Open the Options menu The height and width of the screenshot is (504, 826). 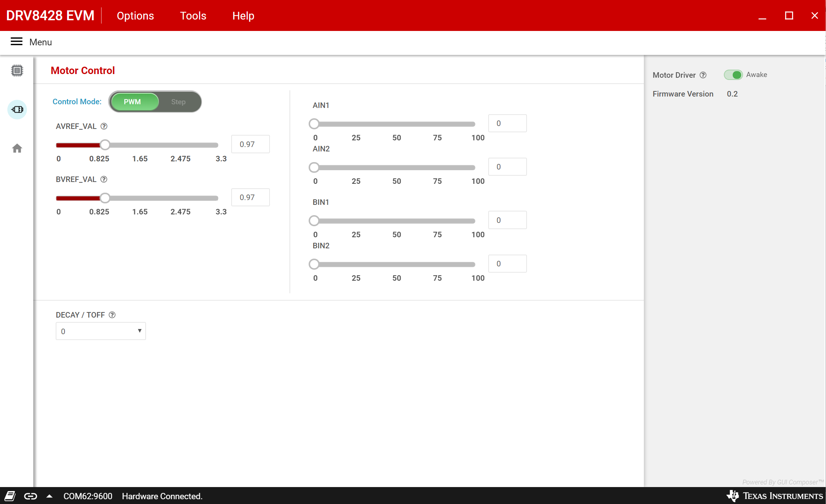pos(135,15)
